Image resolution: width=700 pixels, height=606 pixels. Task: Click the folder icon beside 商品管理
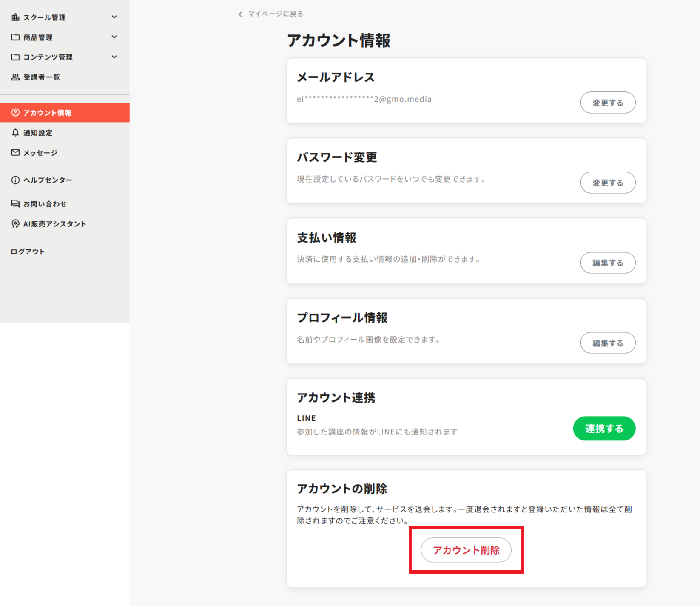pos(15,37)
